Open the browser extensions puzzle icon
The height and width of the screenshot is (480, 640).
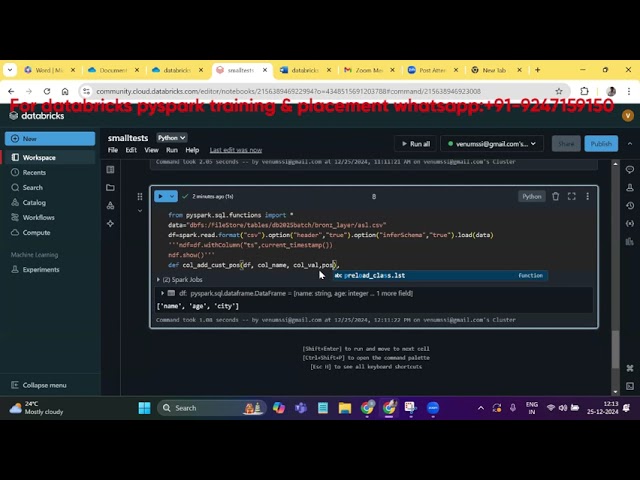click(x=584, y=91)
